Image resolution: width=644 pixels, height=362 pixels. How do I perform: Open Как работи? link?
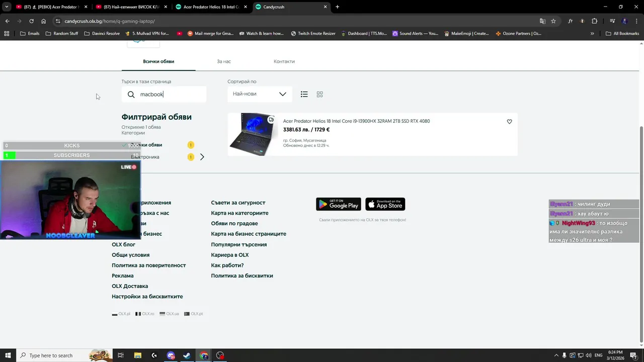tap(227, 265)
